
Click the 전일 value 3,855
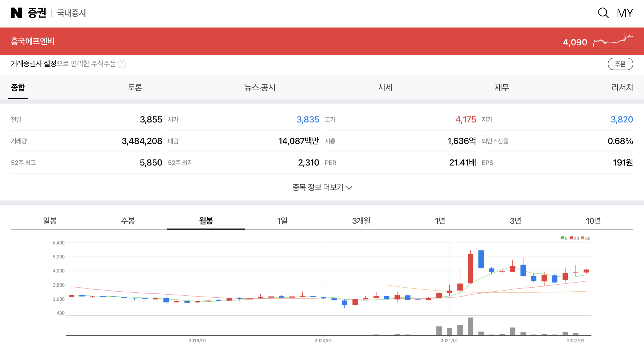click(151, 120)
